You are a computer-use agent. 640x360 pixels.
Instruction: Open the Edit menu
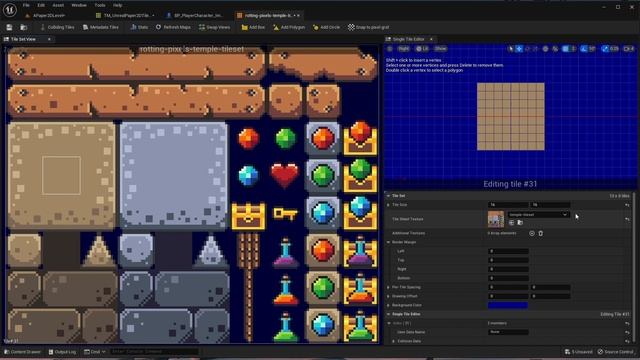(41, 5)
